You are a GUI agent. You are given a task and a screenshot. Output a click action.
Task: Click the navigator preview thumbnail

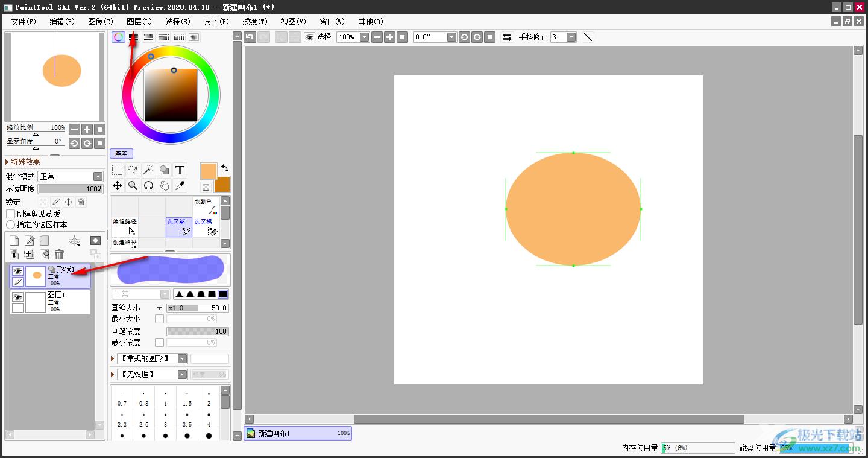[55, 76]
